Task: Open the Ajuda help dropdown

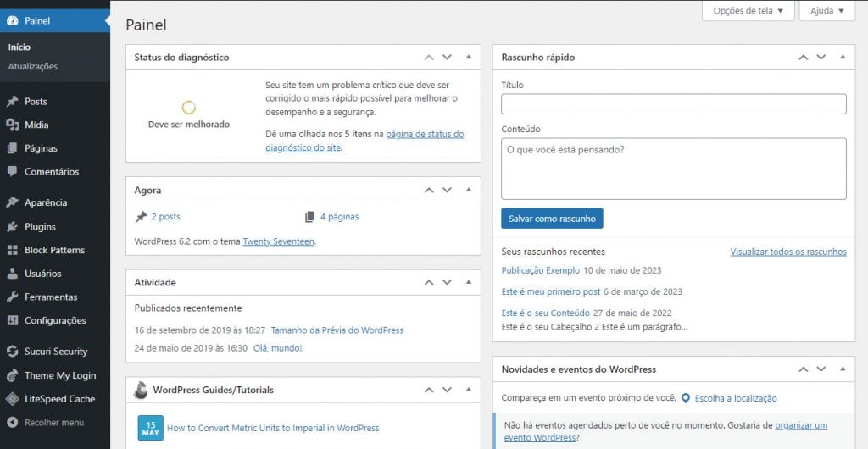Action: pos(827,10)
